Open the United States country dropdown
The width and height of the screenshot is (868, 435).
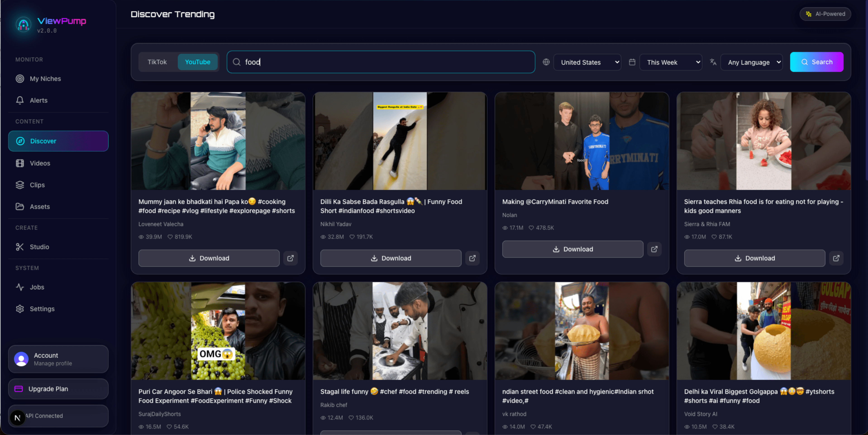(x=587, y=62)
